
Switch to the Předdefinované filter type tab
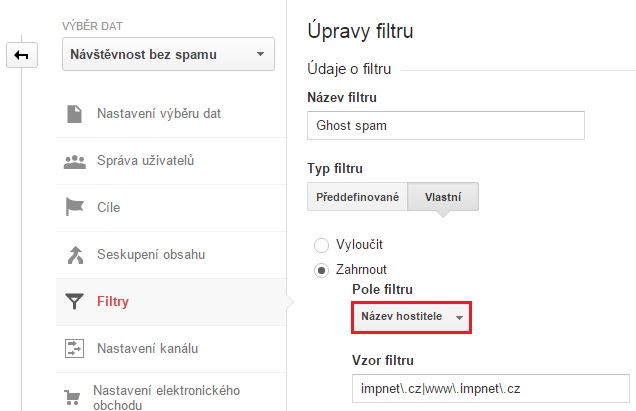(357, 197)
